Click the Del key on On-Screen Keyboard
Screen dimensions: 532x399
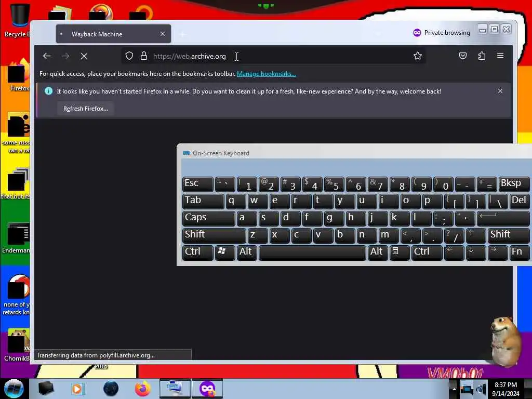[x=519, y=201]
